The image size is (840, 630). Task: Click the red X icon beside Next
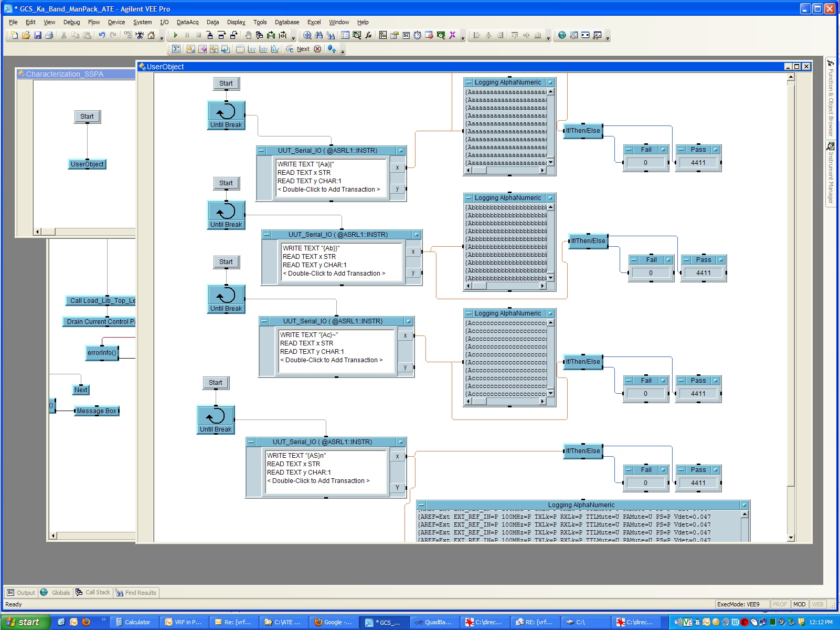pos(317,49)
